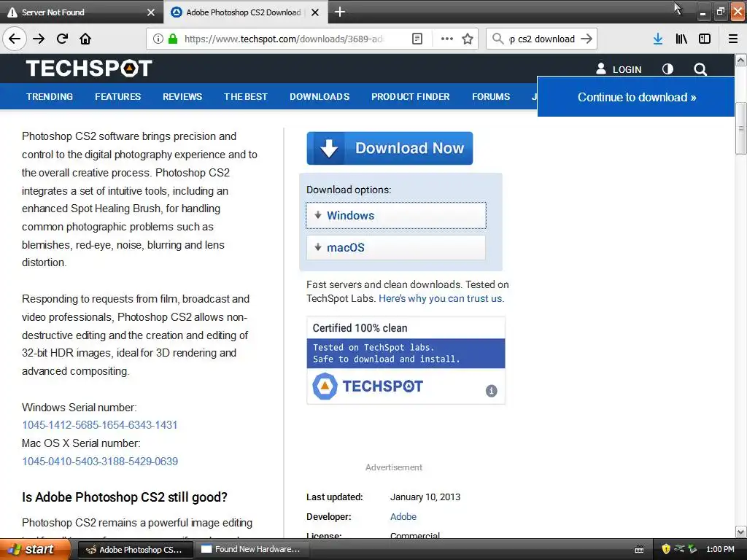Open the Library bookshelf icon
Screen dimensions: 747x560
click(681, 39)
